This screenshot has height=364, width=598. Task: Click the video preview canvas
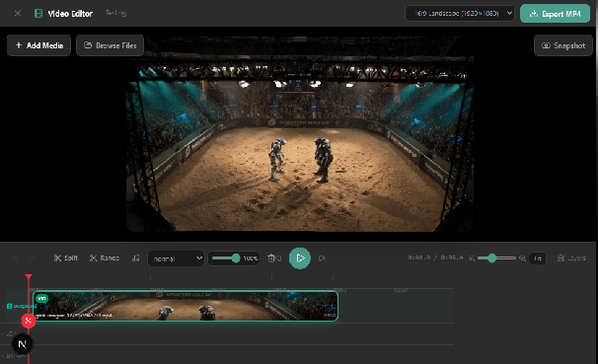tap(300, 134)
